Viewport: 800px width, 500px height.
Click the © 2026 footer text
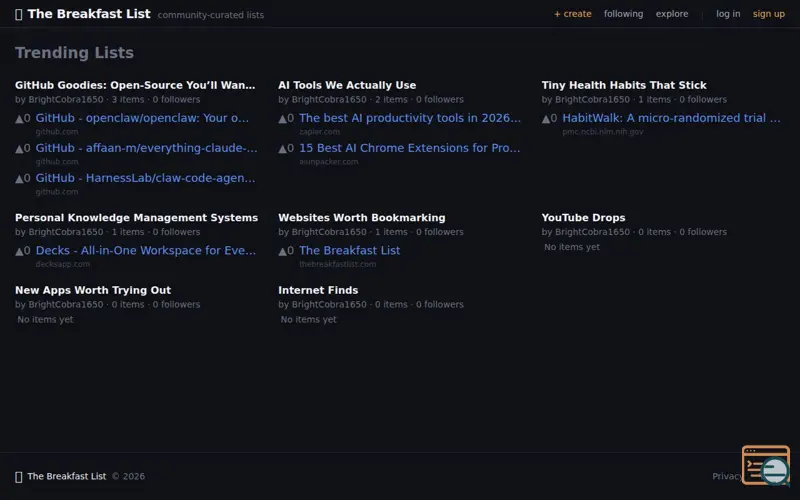pos(129,477)
